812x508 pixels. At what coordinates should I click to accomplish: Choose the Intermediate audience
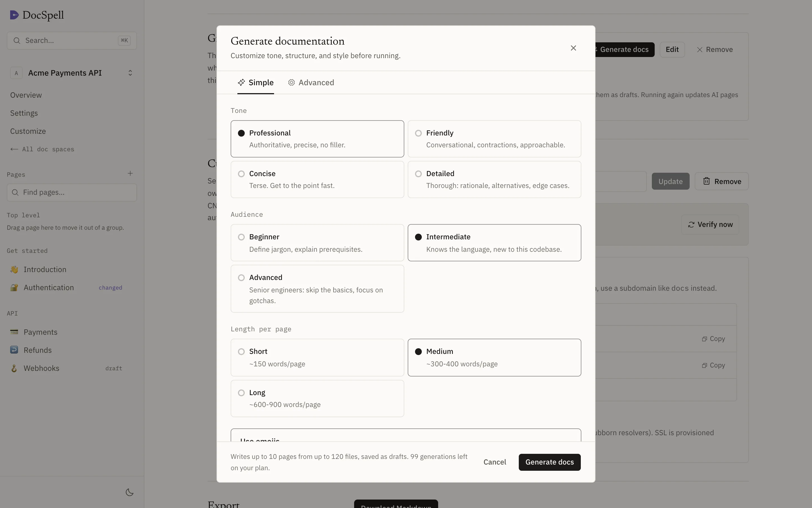click(x=494, y=243)
